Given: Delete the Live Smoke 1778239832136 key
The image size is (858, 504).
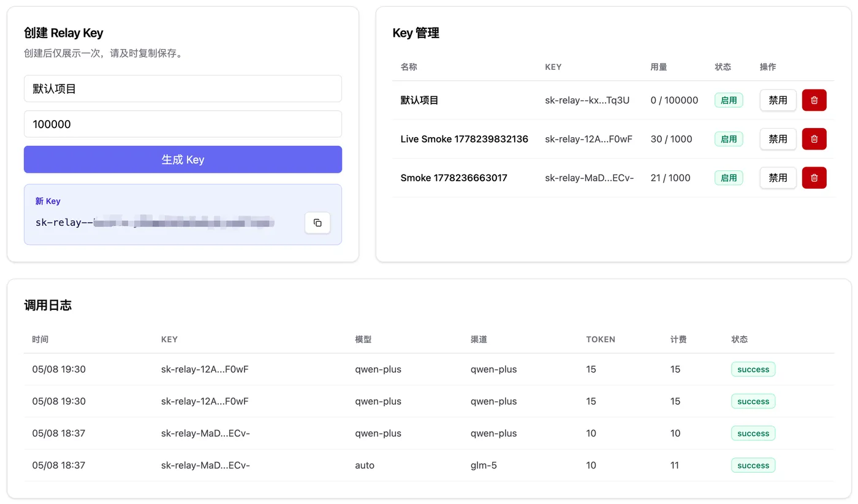Looking at the screenshot, I should (814, 139).
